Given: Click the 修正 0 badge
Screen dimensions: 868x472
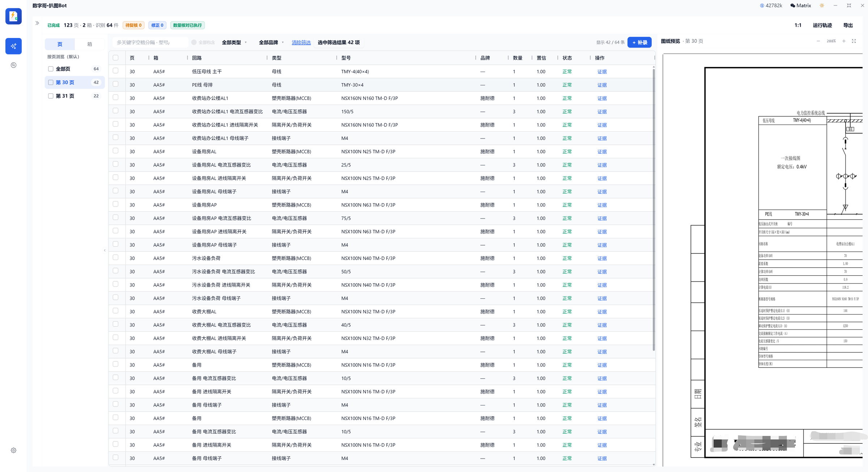Looking at the screenshot, I should coord(157,25).
